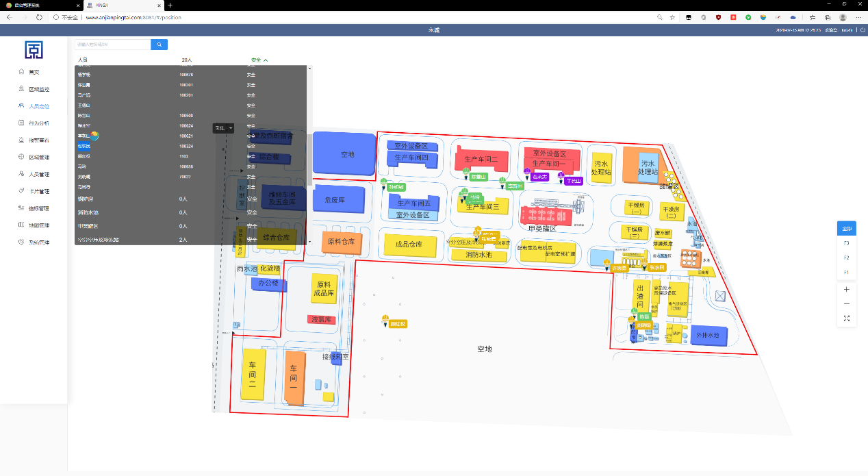Click the 原料仓库 orange building on map

(340, 242)
